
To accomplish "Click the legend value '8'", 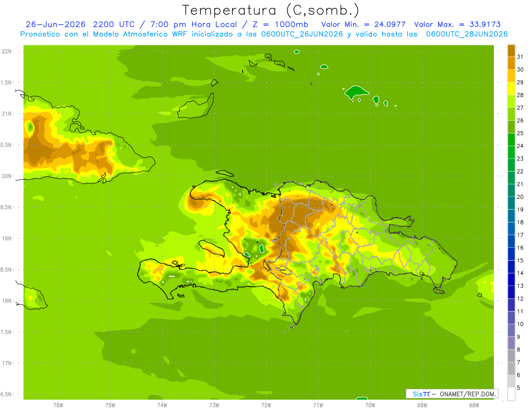I will tap(519, 349).
